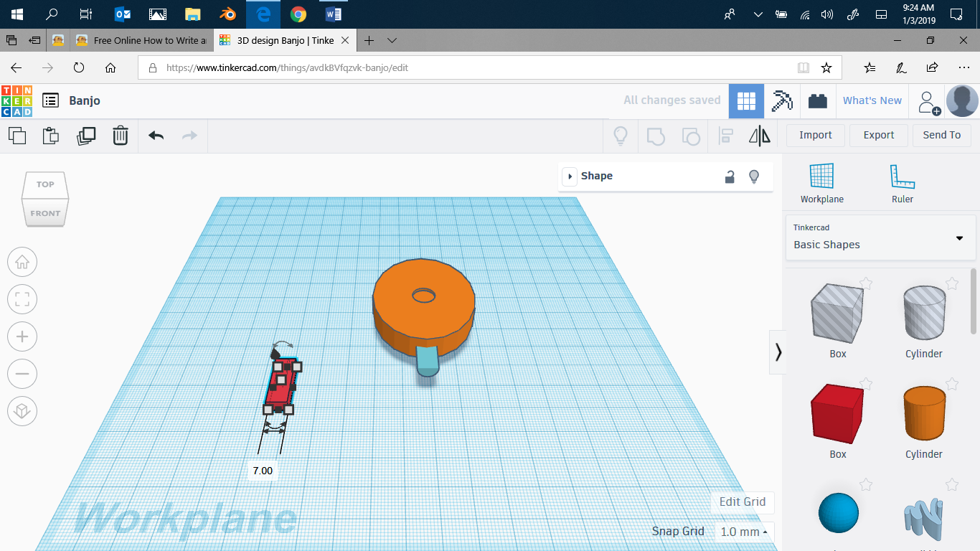Click the Fit all in view button

tap(22, 299)
